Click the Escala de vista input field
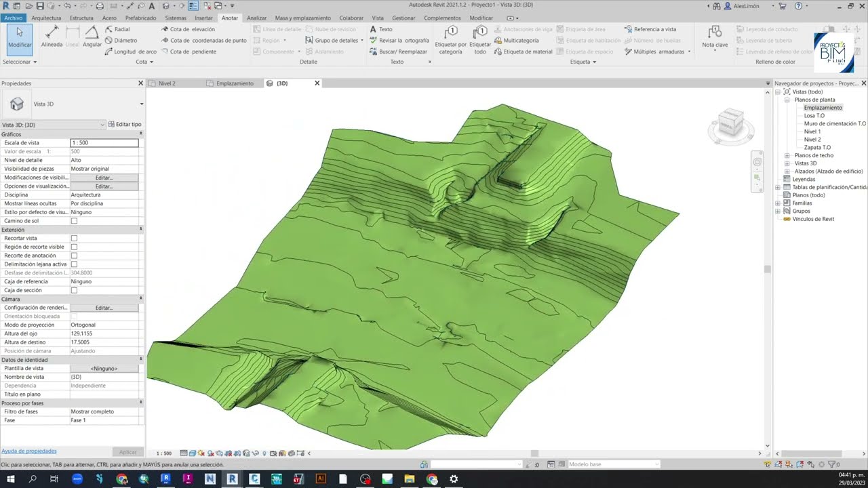 [104, 143]
